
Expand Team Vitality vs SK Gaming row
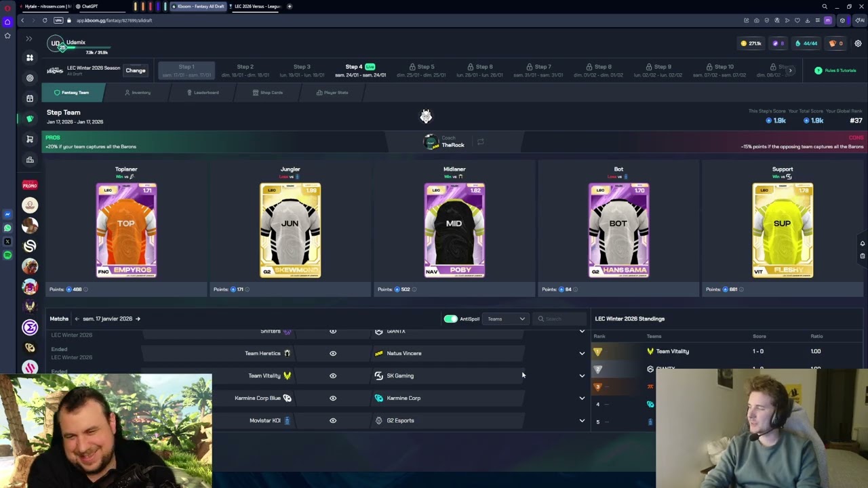[582, 375]
